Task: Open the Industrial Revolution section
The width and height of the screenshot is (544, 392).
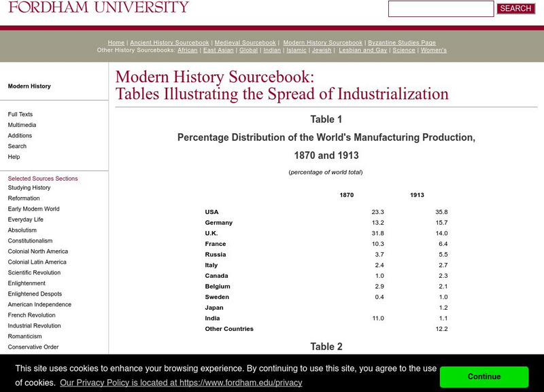Action: pyautogui.click(x=32, y=325)
